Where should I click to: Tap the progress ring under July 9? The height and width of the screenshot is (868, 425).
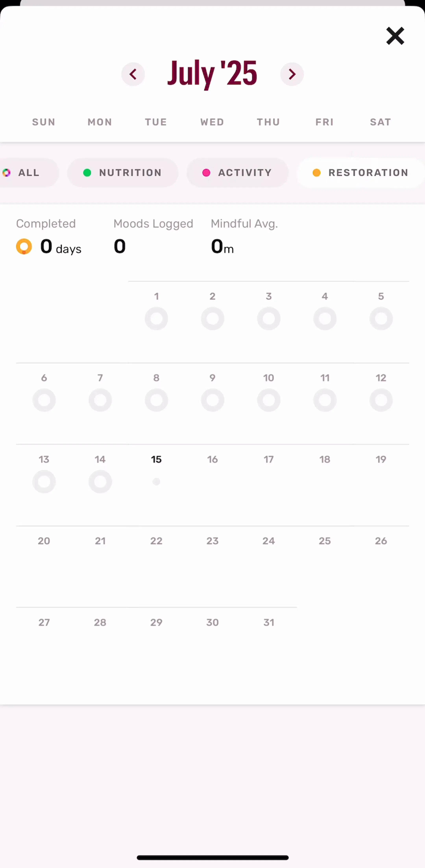coord(212,400)
